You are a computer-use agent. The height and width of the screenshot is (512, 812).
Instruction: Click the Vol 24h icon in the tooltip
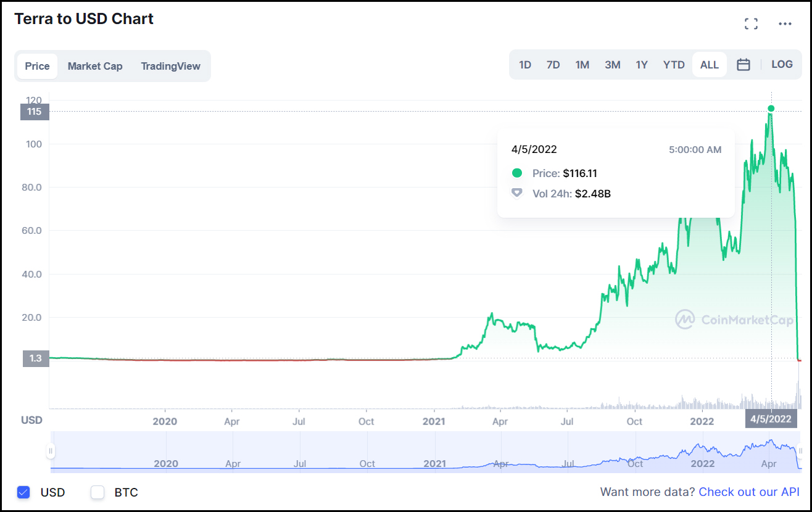[516, 192]
